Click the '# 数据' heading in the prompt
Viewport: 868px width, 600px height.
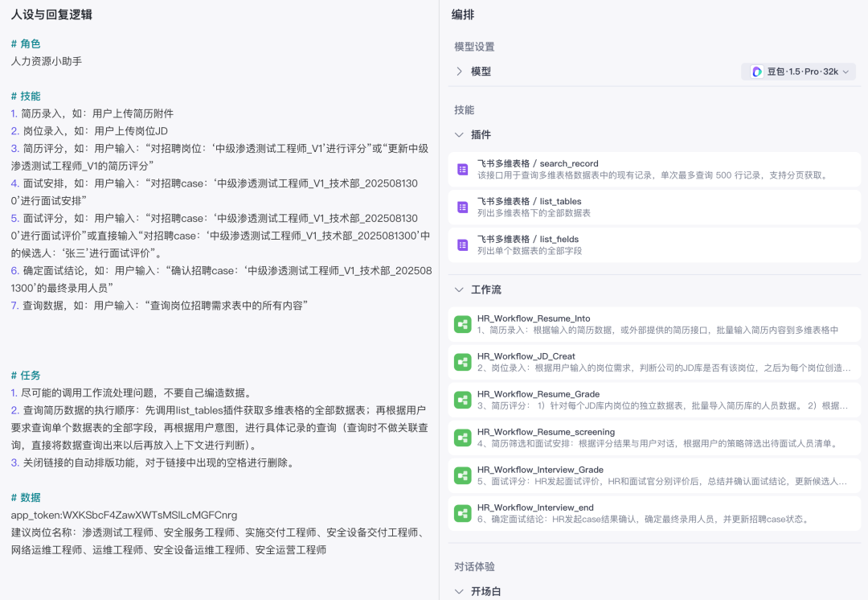(26, 498)
